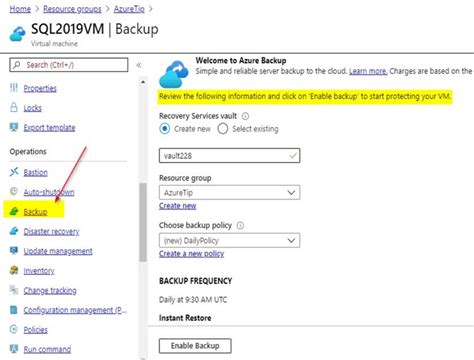Click the info icon beside Recovery Services vault
The width and height of the screenshot is (474, 360).
(x=245, y=116)
